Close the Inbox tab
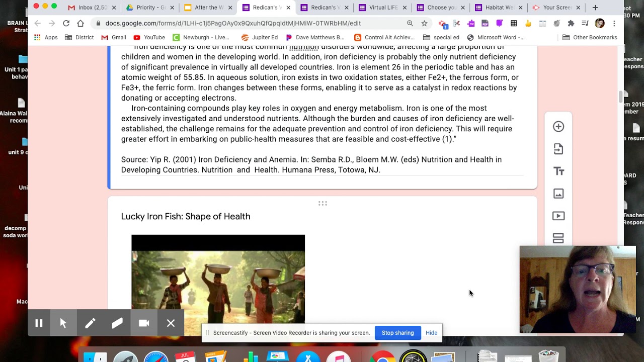The width and height of the screenshot is (644, 362). [114, 8]
